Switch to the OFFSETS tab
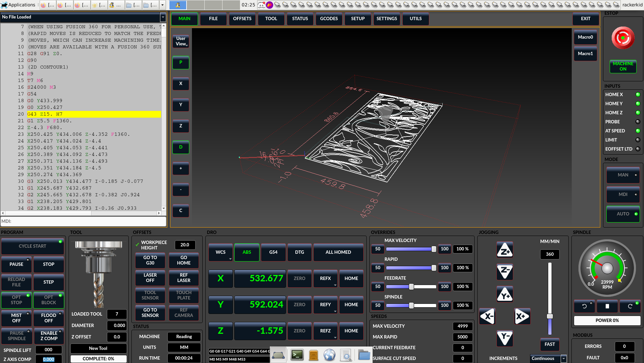 point(242,19)
